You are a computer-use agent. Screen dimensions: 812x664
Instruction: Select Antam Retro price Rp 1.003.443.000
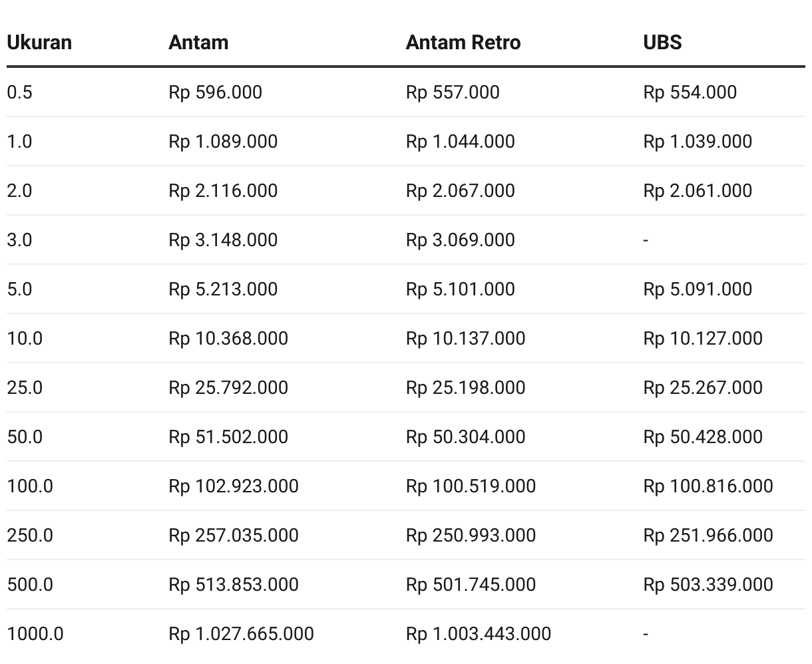click(479, 633)
